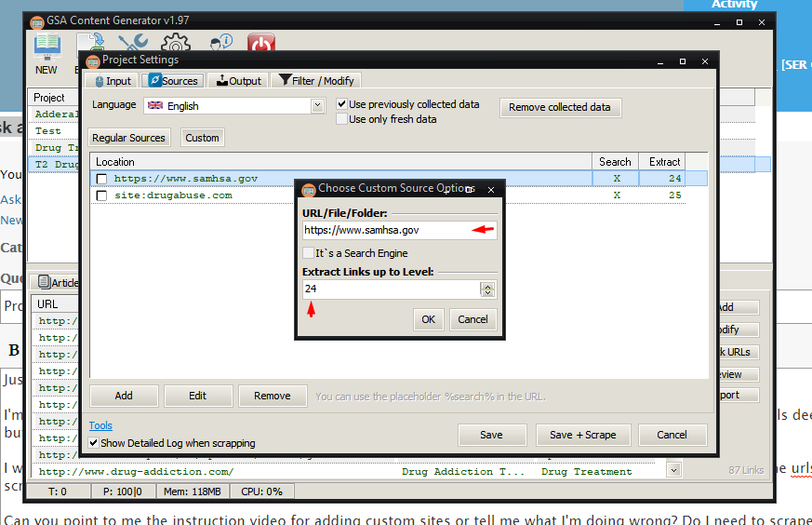The width and height of the screenshot is (812, 525).
Task: Click the Search column header
Action: 615,162
